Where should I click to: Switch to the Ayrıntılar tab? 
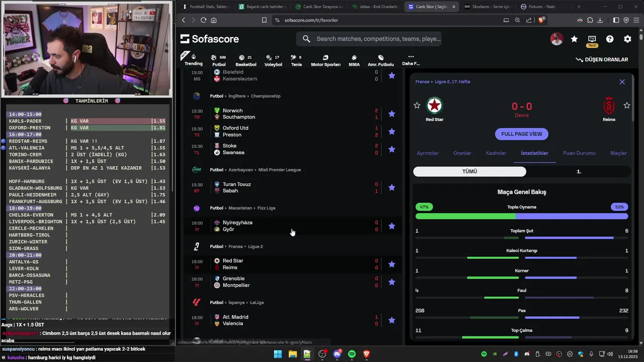point(428,153)
